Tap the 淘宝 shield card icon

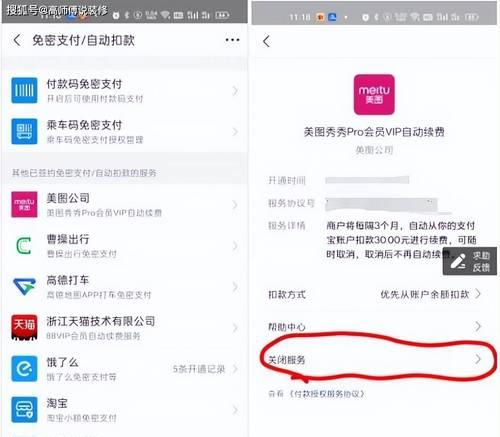[x=24, y=409]
